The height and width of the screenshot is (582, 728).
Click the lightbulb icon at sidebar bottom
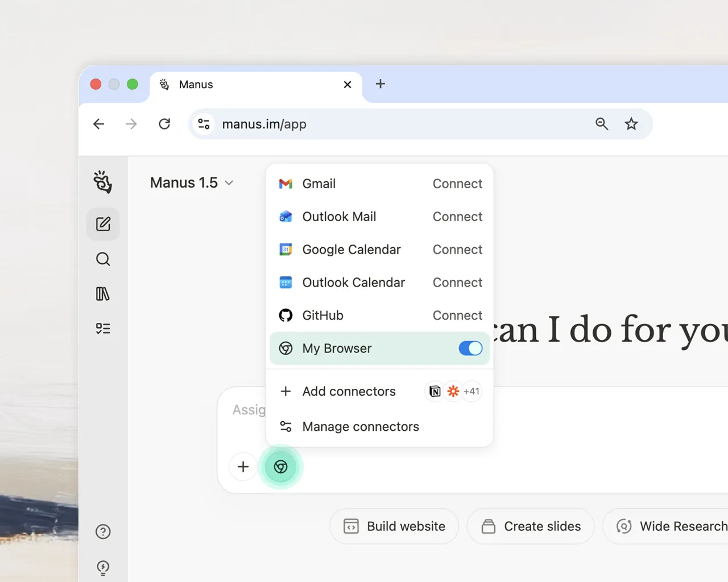(103, 567)
